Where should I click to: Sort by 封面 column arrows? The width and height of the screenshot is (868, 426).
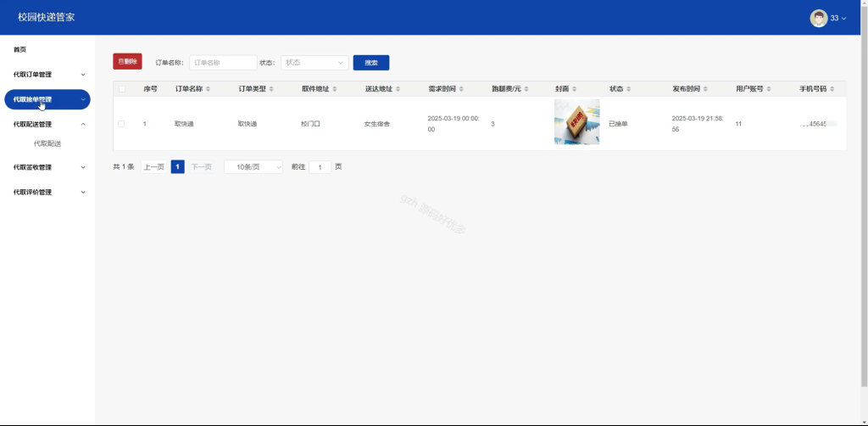(x=574, y=89)
